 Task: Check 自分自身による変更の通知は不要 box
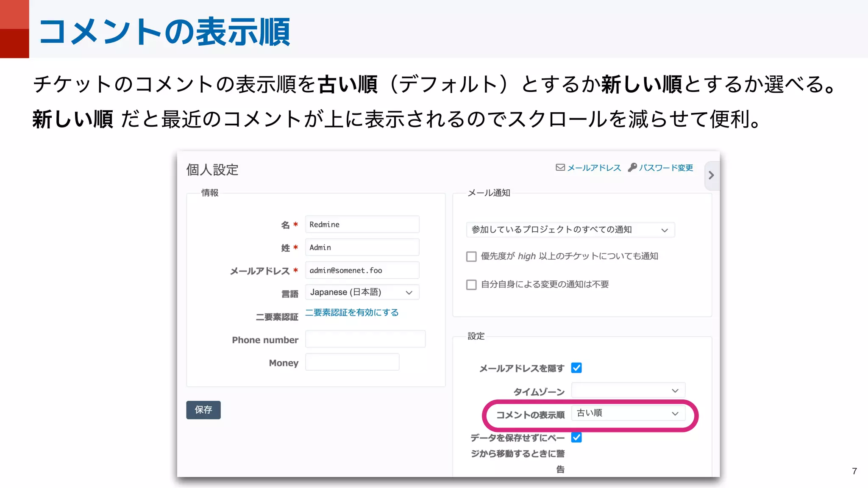(x=471, y=285)
